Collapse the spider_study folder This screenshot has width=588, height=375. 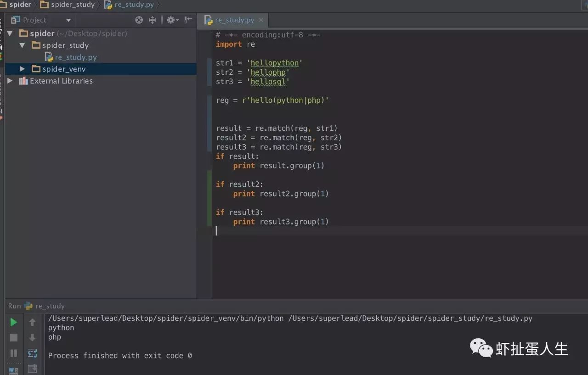click(22, 45)
